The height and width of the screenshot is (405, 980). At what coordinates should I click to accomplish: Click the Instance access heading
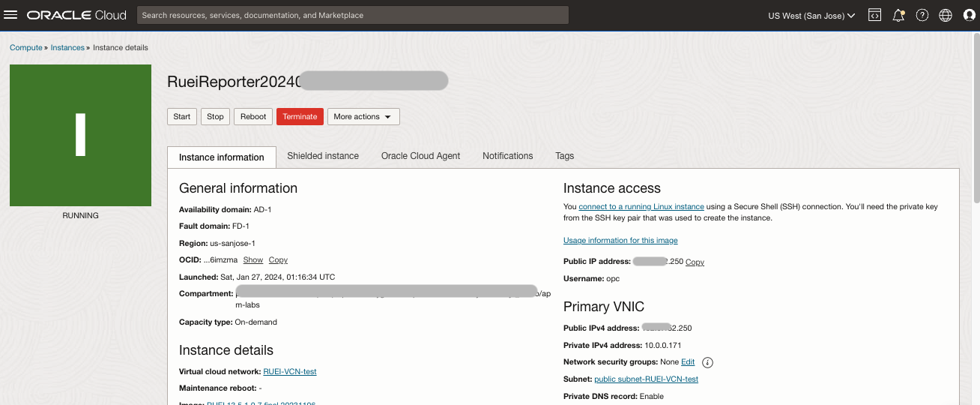tap(612, 188)
